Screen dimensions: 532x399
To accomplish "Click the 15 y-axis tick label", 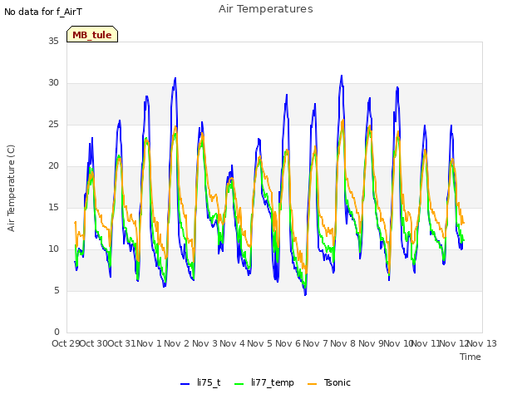I will pos(53,207).
